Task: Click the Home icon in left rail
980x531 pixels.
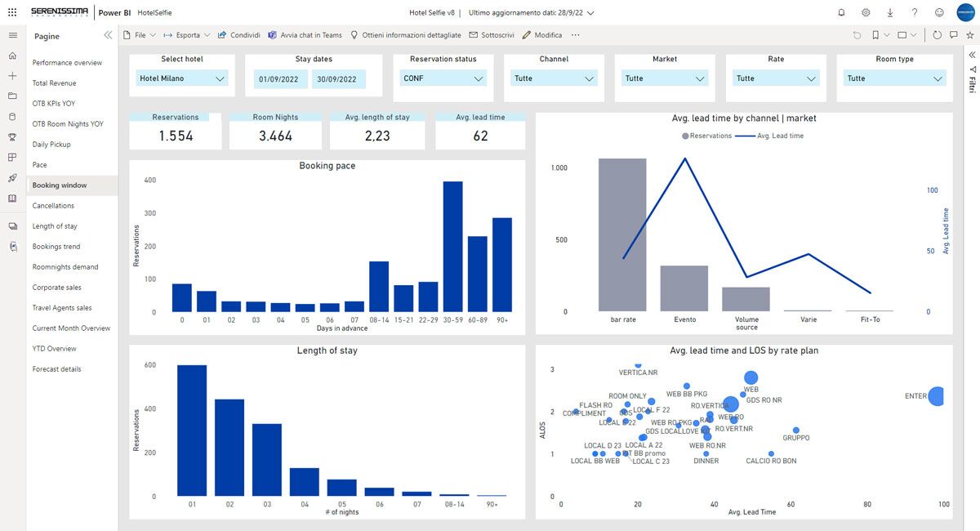Action: (x=12, y=56)
